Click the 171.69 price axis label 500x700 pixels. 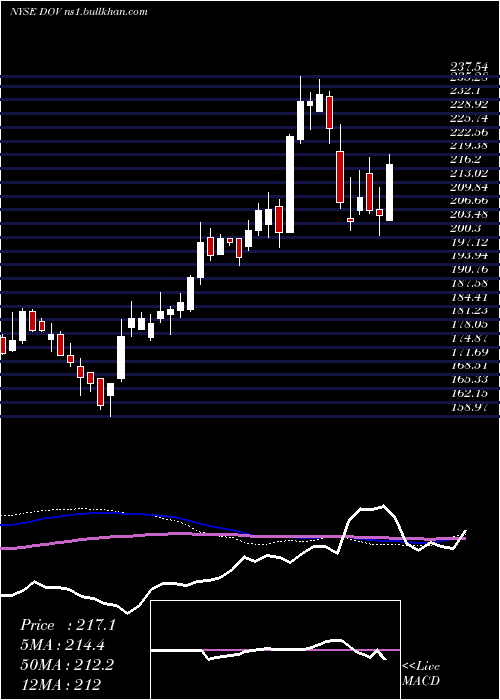(x=468, y=352)
